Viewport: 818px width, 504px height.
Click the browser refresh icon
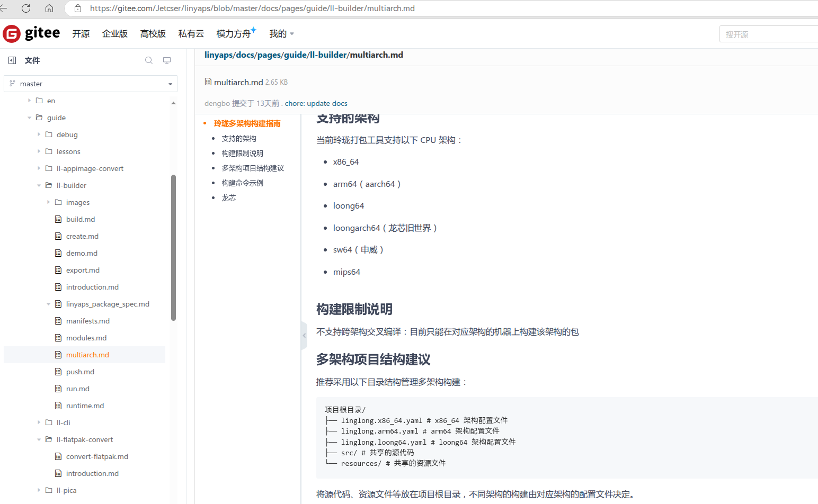(x=26, y=8)
